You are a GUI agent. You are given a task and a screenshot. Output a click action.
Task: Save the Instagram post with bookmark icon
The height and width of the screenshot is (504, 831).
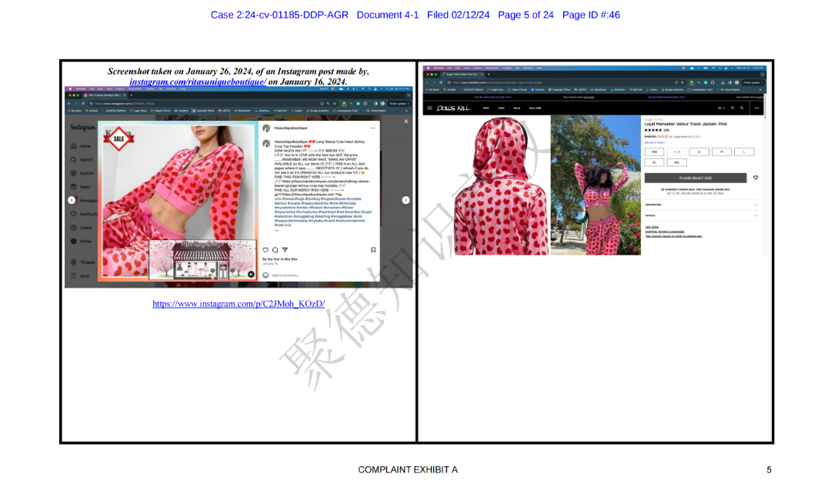pyautogui.click(x=373, y=249)
